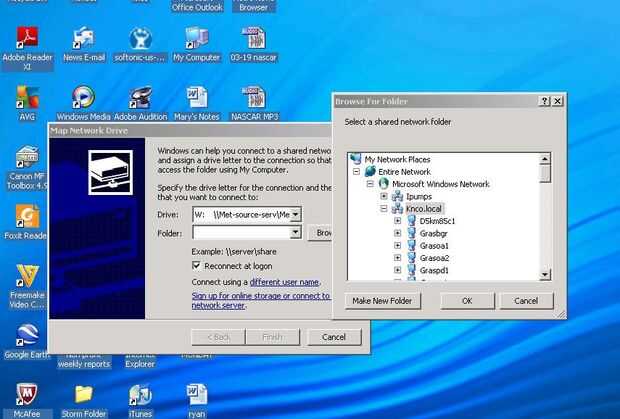Open the Folder combo box dropdown arrow
The height and width of the screenshot is (419, 620).
(295, 233)
